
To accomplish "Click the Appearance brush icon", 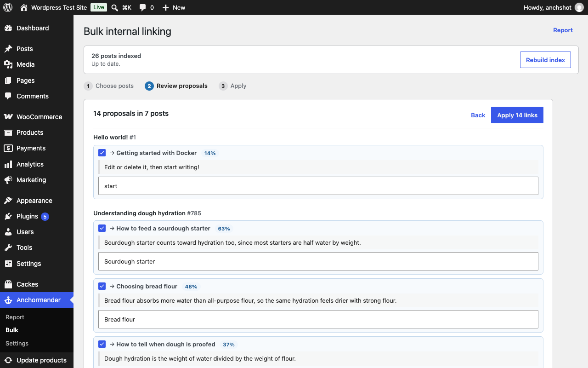I will (x=8, y=201).
